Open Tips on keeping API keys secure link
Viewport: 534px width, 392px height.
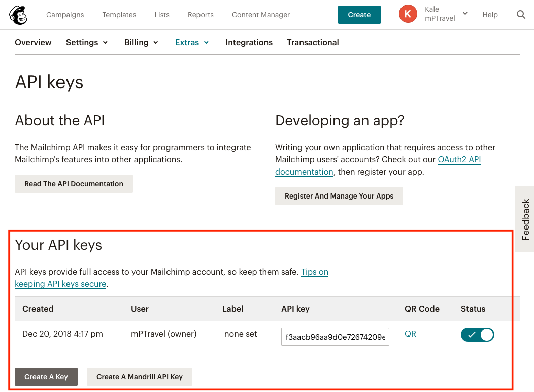(x=315, y=272)
